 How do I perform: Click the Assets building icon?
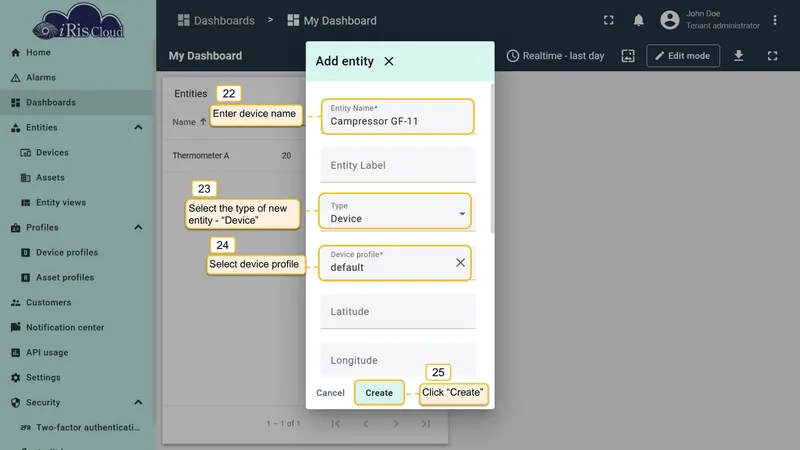pos(26,178)
